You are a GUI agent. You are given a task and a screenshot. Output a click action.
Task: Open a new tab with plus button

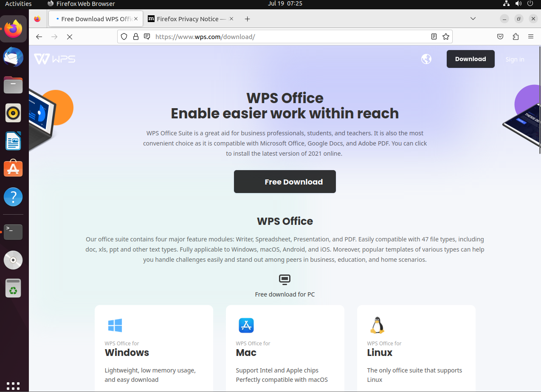(248, 19)
